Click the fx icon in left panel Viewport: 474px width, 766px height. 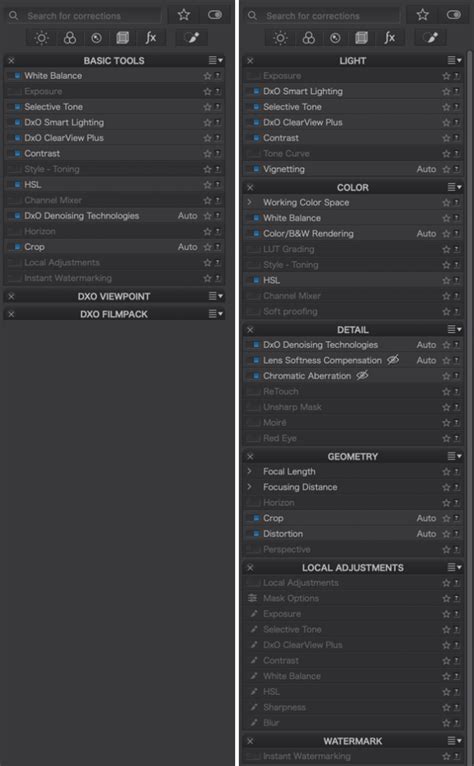(151, 38)
